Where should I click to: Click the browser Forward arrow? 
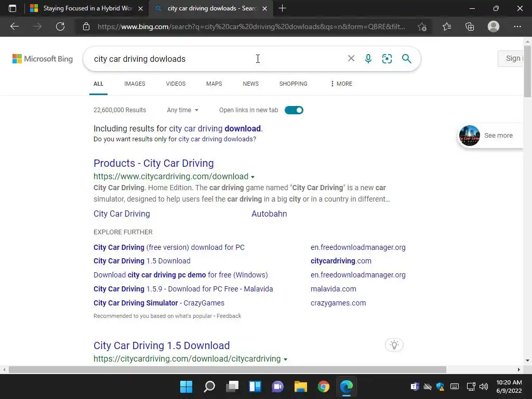pyautogui.click(x=37, y=26)
